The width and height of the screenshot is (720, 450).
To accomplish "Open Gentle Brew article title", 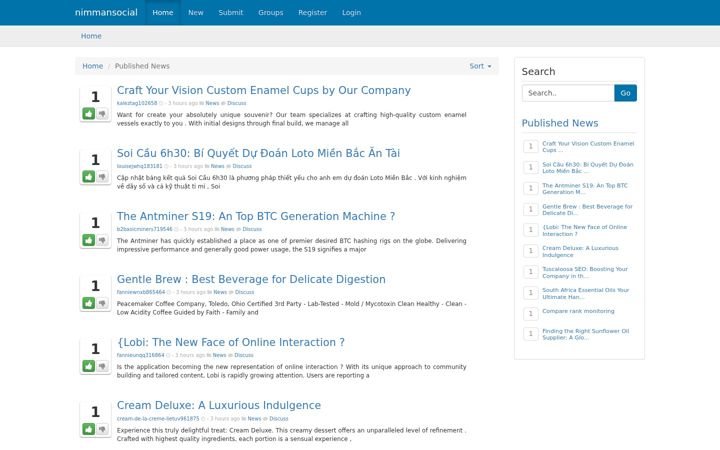I will (x=251, y=279).
